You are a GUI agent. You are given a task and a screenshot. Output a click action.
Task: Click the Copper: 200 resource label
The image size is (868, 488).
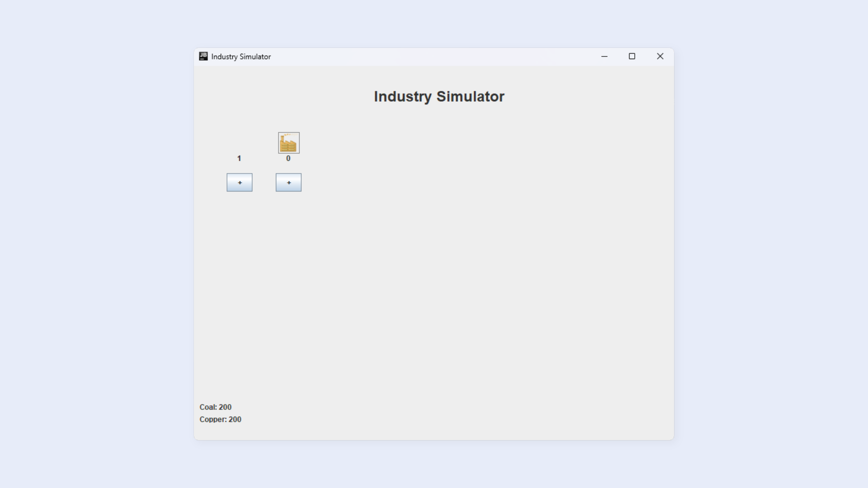coord(221,419)
